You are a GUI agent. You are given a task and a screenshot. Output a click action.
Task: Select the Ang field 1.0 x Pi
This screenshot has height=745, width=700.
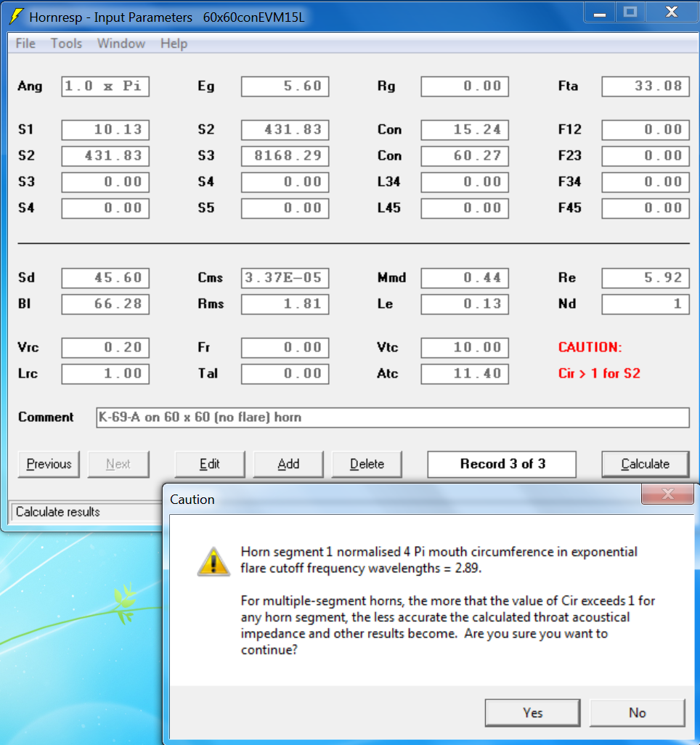coord(105,86)
